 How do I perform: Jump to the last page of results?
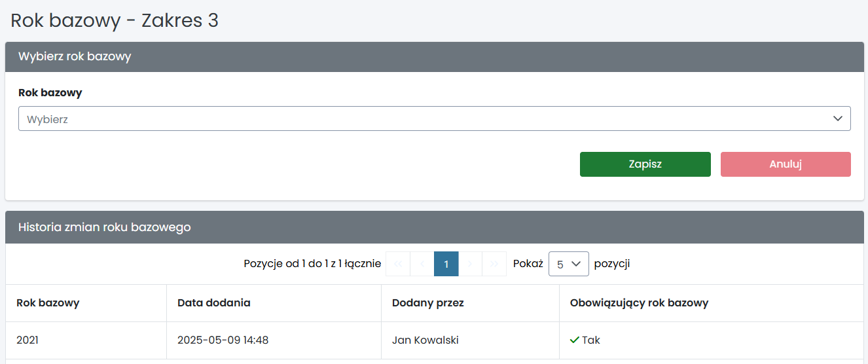click(494, 264)
